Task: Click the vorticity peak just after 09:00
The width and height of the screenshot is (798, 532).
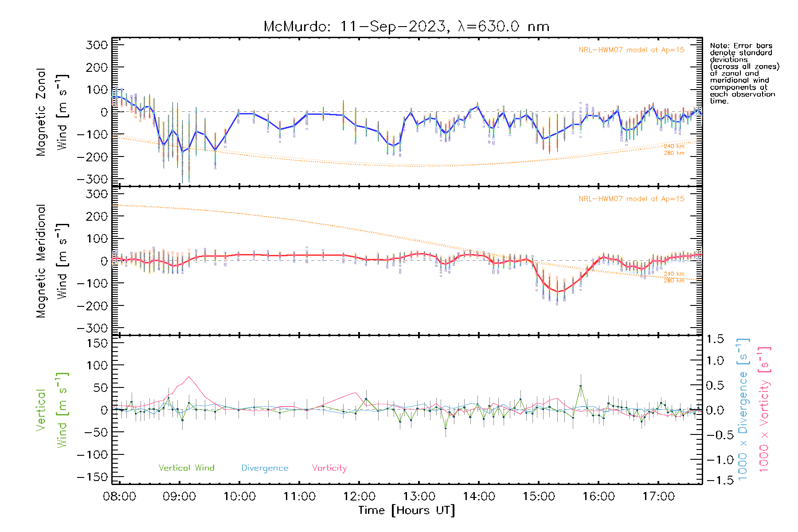Action: [x=189, y=377]
